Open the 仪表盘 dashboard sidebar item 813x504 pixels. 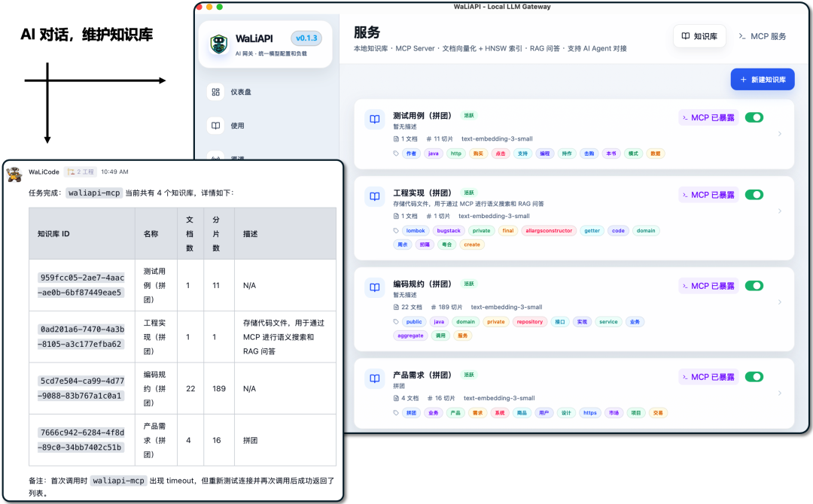(x=241, y=92)
